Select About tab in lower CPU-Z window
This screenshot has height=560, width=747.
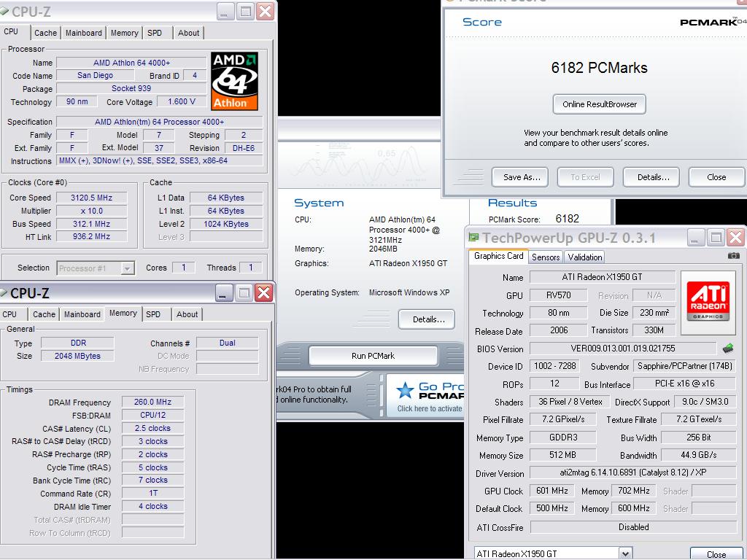coord(187,314)
